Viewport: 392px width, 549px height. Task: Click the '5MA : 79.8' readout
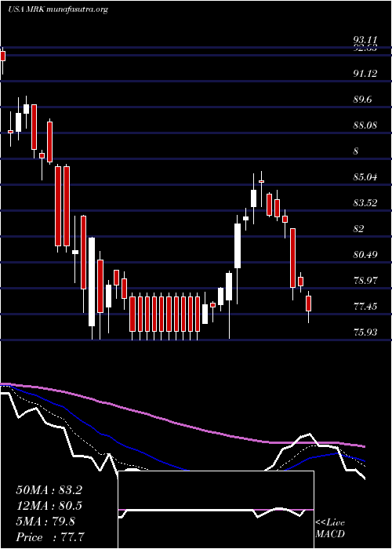click(45, 522)
